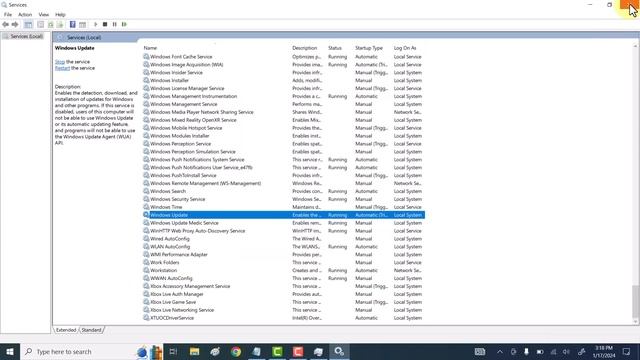
Task: Select Windows PushToInstall Service row
Action: coord(284,175)
